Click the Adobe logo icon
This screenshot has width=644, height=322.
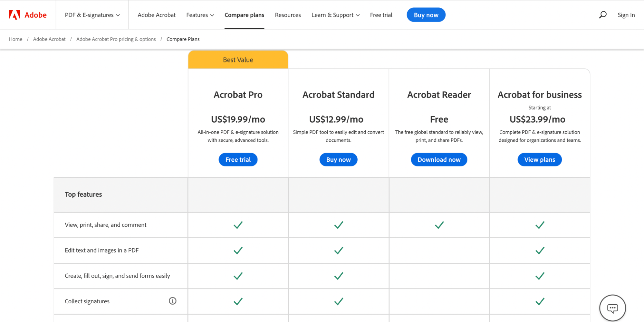coord(14,15)
